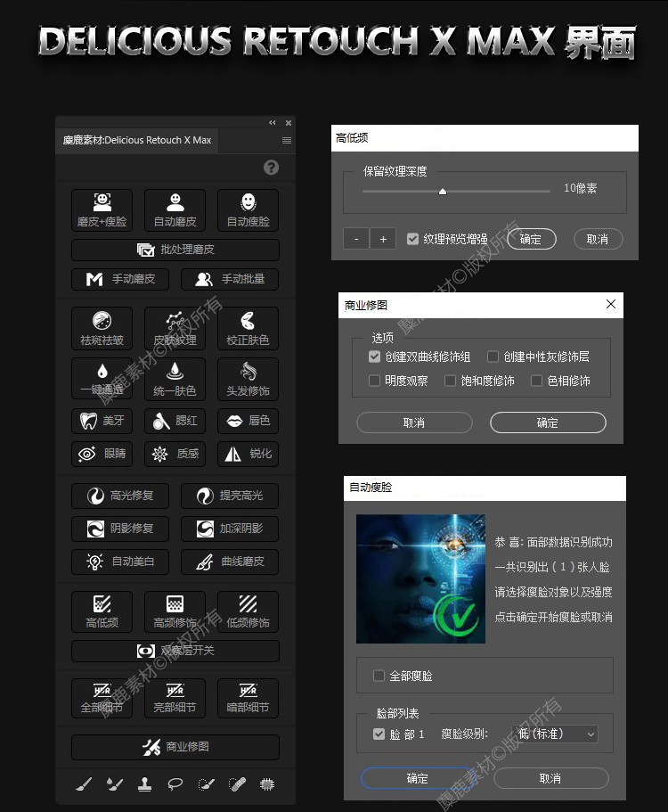668x812 pixels.
Task: Click face preview thumbnail in 自动瘦脸
Action: (x=420, y=579)
